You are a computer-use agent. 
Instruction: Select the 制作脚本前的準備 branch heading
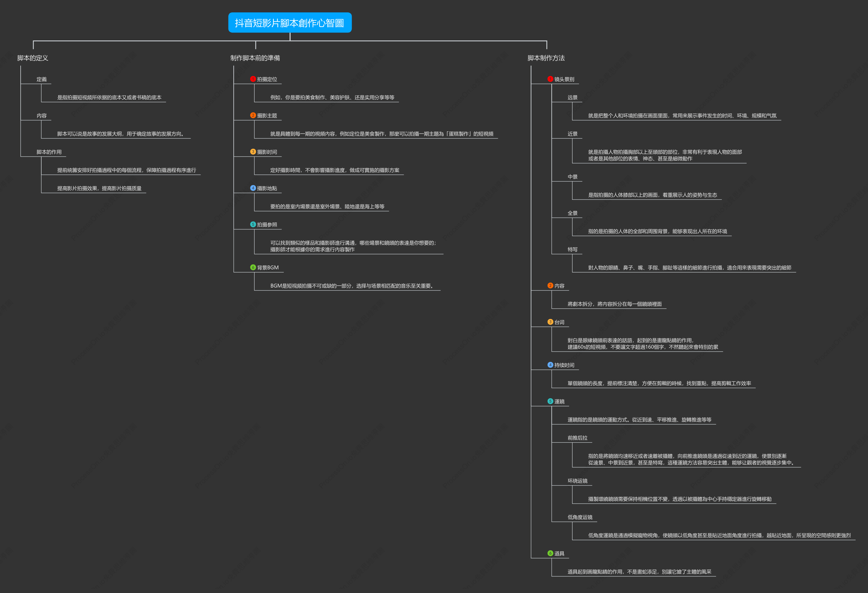pos(255,58)
